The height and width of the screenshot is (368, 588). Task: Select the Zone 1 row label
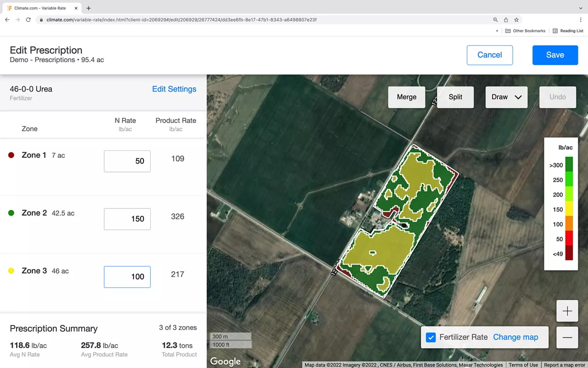[34, 155]
